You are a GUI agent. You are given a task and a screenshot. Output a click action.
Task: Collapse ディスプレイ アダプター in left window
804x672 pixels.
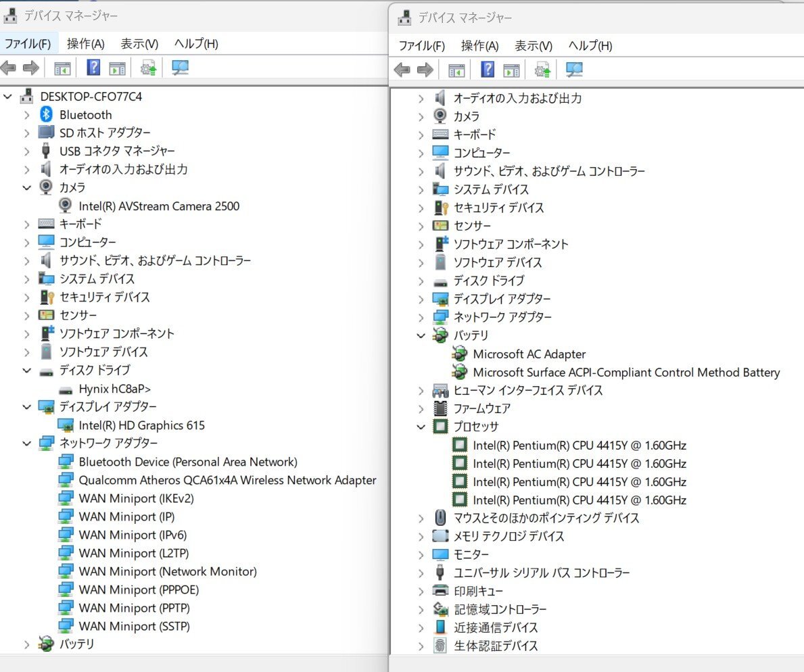click(26, 406)
